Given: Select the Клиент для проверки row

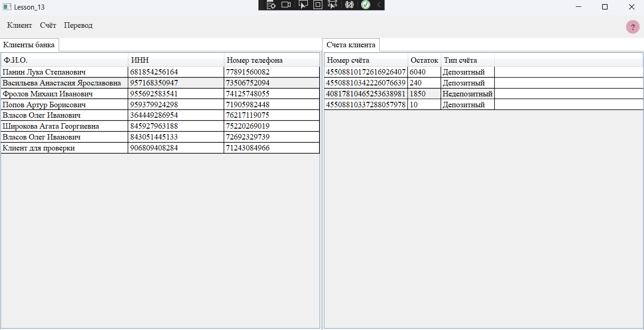Looking at the screenshot, I should 160,148.
